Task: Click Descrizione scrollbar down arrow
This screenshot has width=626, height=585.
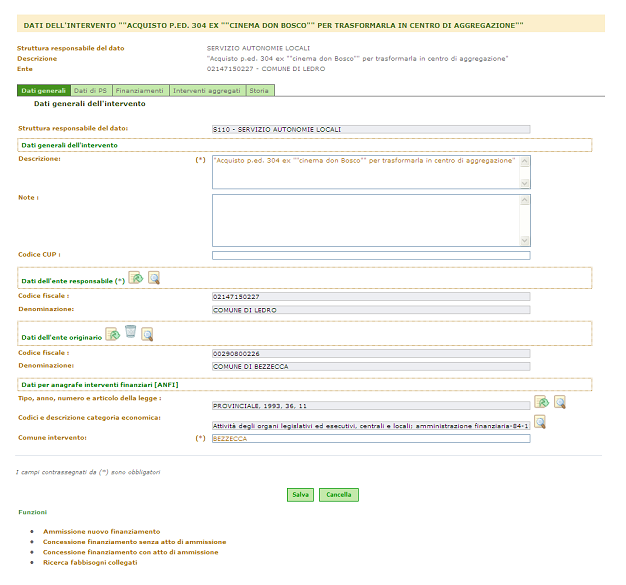Action: coord(525,183)
